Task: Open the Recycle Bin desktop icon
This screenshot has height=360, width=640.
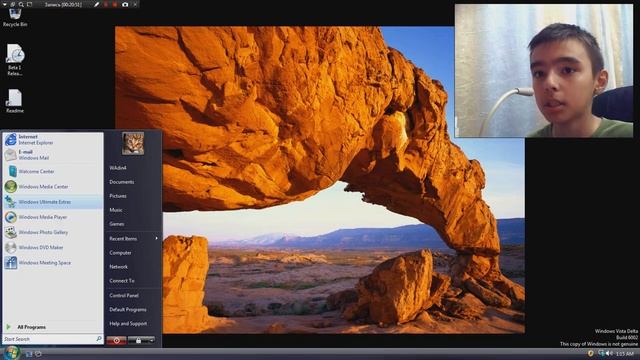Action: [15, 18]
